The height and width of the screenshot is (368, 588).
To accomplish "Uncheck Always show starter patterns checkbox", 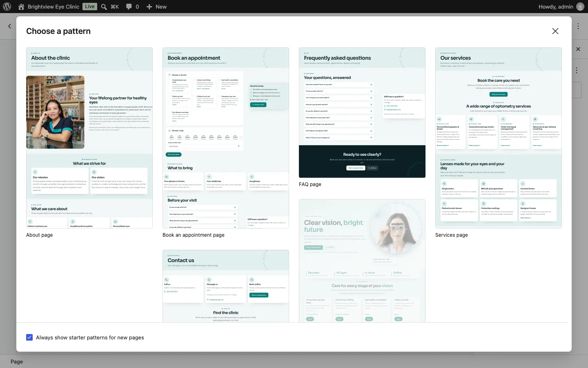I will (x=29, y=337).
